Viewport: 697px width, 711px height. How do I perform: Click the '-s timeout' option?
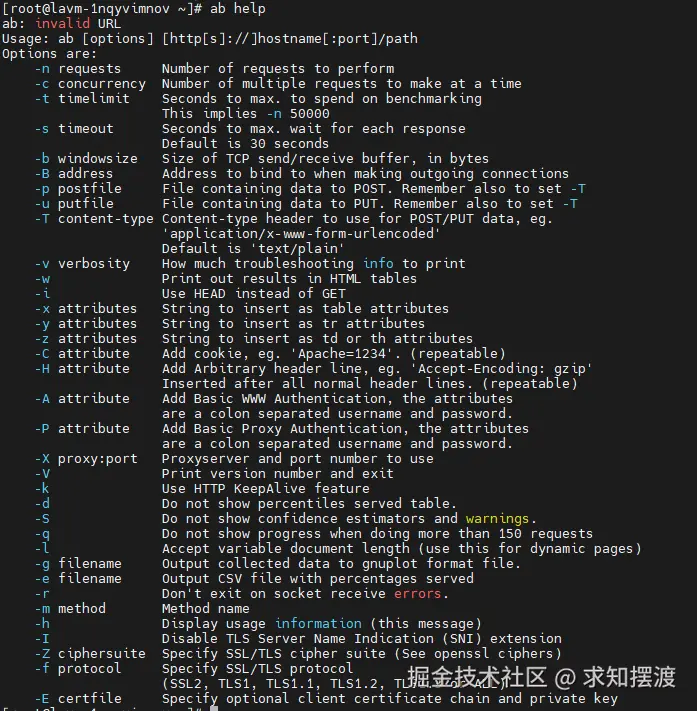(74, 128)
